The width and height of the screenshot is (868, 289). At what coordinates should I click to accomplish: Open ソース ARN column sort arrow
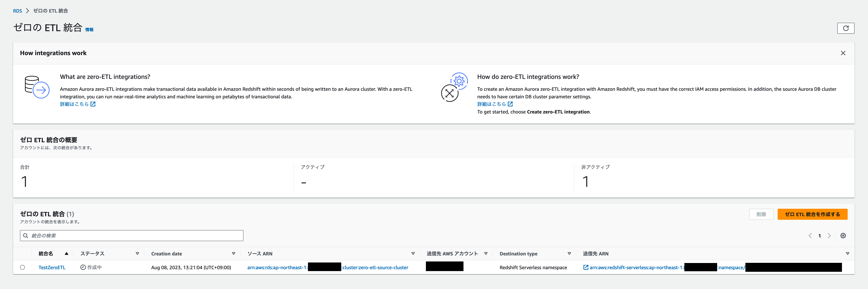pos(413,254)
